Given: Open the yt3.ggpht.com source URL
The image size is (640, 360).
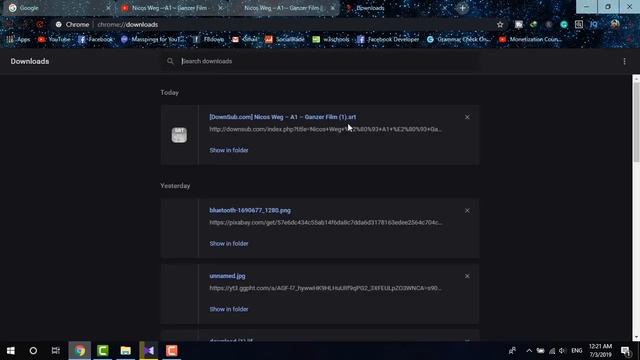Looking at the screenshot, I should click(x=325, y=288).
